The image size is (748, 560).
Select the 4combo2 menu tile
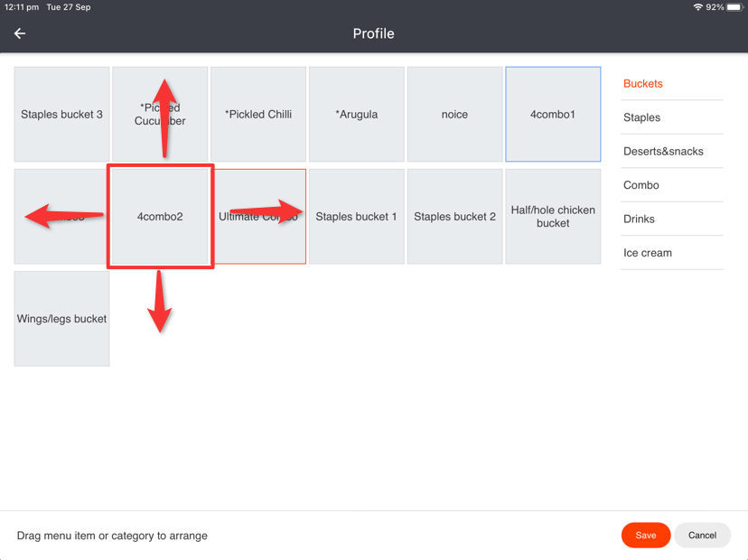pyautogui.click(x=160, y=217)
